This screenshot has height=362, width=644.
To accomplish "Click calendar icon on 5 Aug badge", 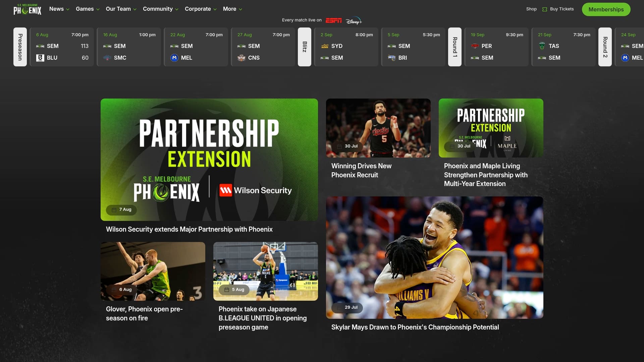I will [x=227, y=290].
